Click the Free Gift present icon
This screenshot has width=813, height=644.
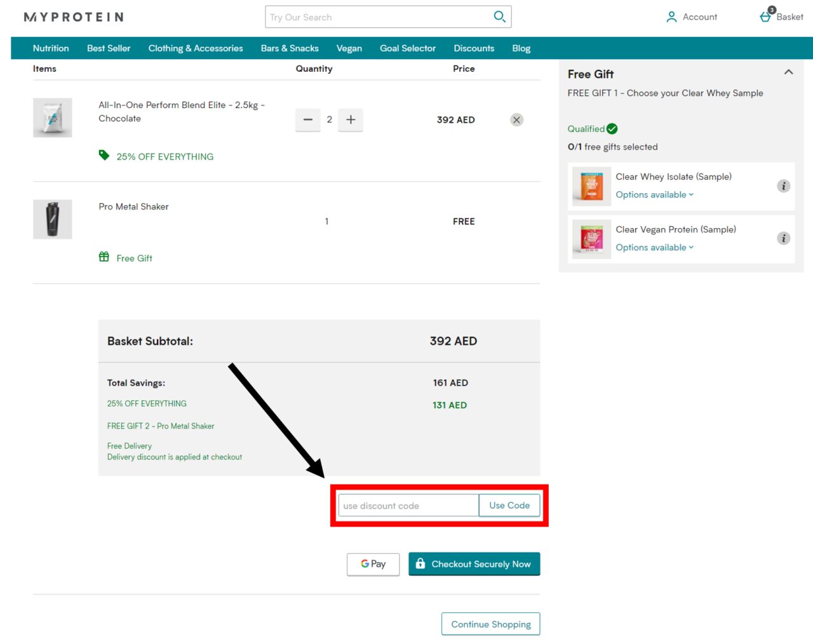[104, 257]
